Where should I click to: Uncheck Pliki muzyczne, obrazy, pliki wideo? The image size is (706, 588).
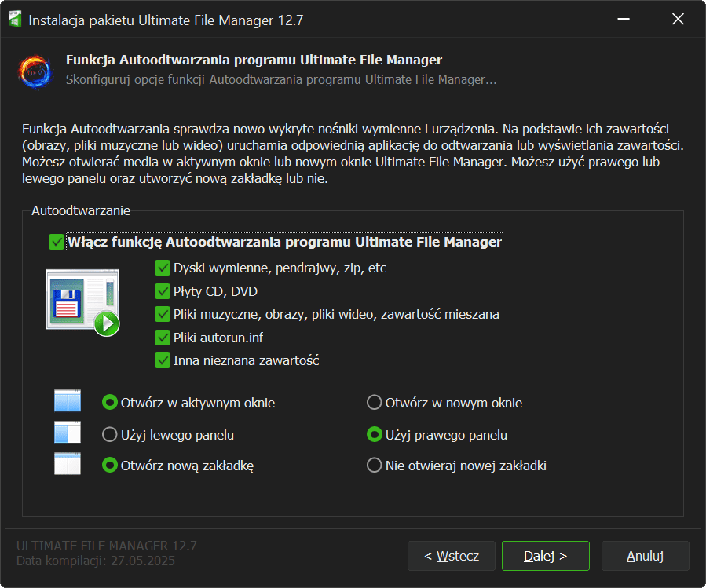[x=163, y=314]
